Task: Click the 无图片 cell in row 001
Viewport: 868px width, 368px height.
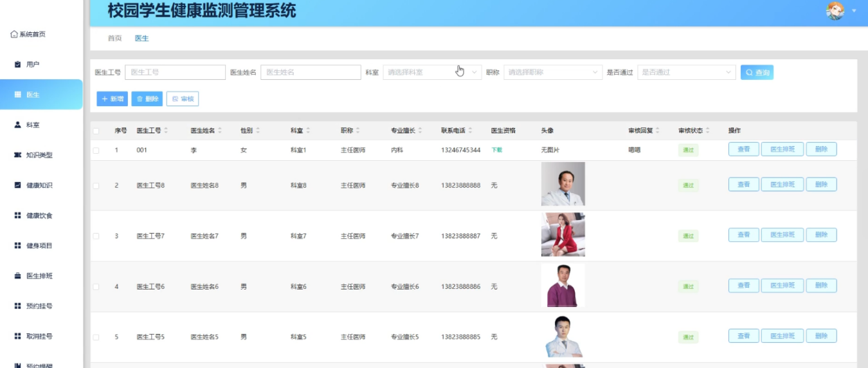Action: pyautogui.click(x=551, y=150)
